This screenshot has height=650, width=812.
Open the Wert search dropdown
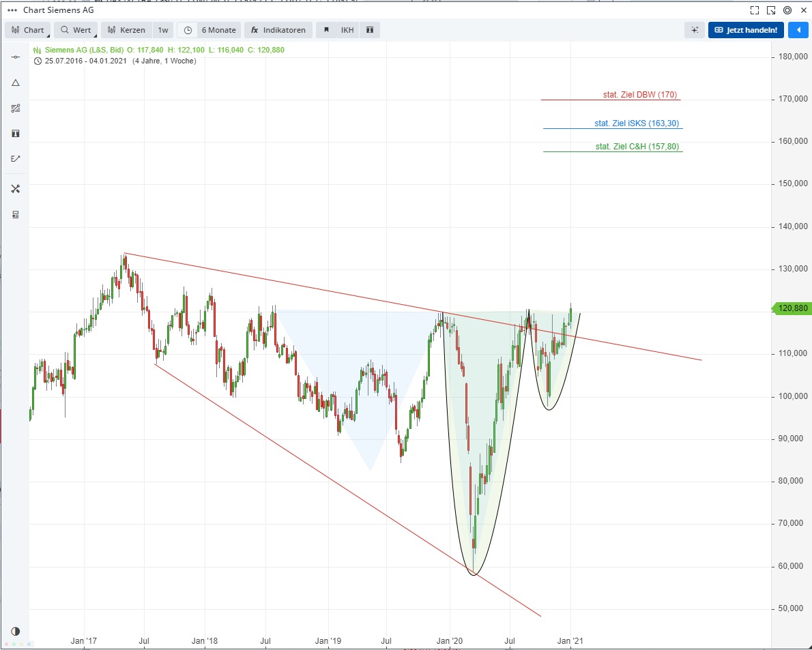76,30
